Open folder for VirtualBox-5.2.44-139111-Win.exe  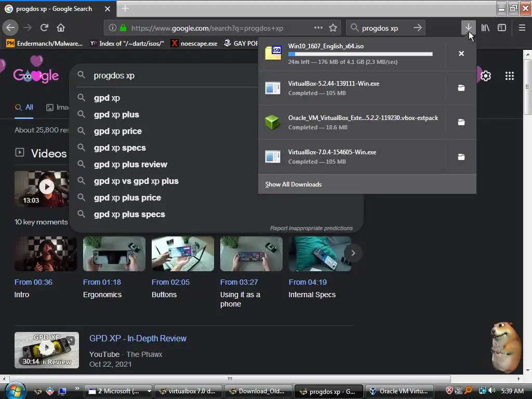coord(461,88)
